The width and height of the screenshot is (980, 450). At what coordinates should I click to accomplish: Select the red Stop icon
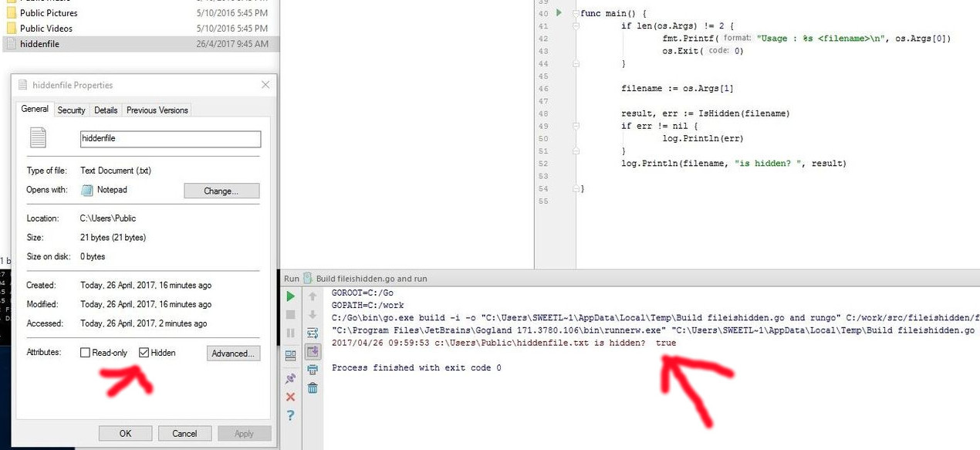(x=290, y=315)
